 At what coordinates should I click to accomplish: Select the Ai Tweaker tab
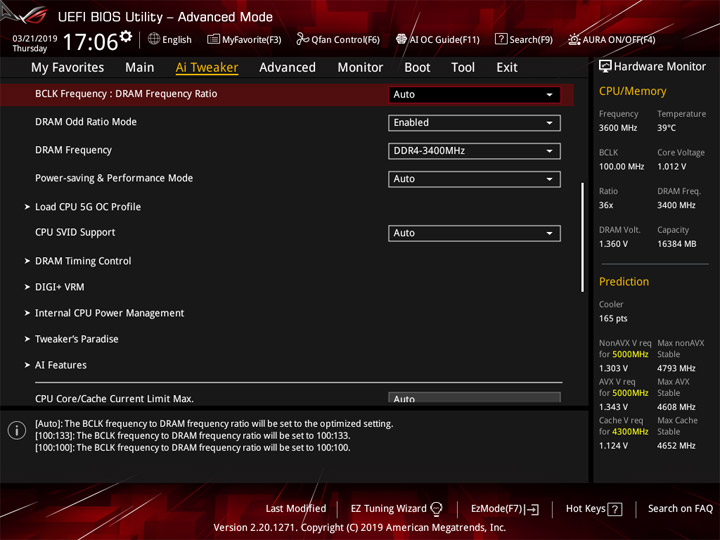[x=207, y=68]
